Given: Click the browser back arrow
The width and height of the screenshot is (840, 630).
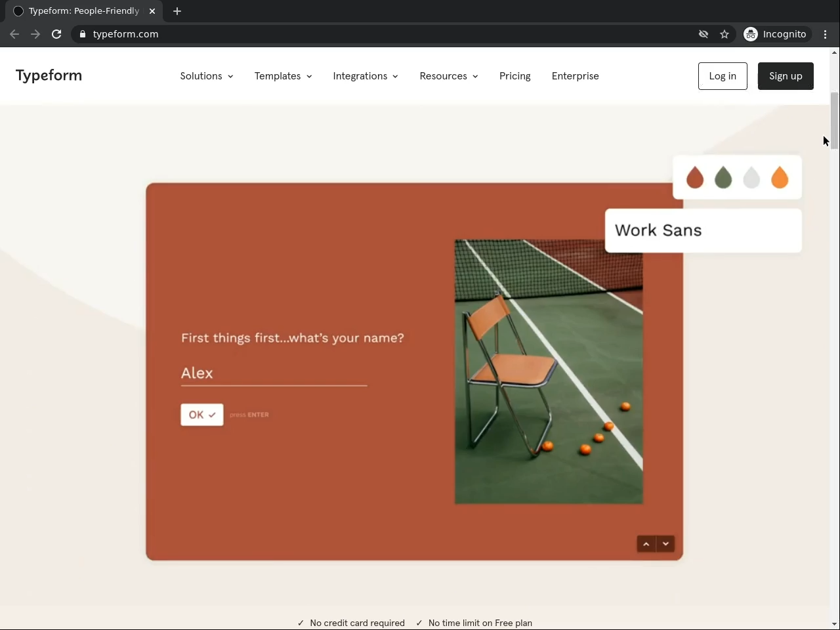Looking at the screenshot, I should click(x=14, y=34).
